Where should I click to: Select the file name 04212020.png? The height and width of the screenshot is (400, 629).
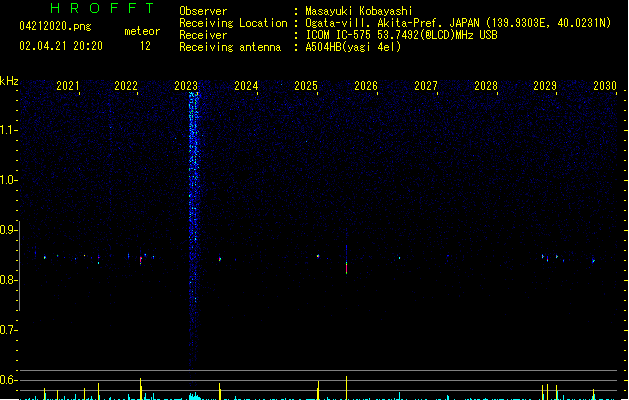pyautogui.click(x=55, y=26)
